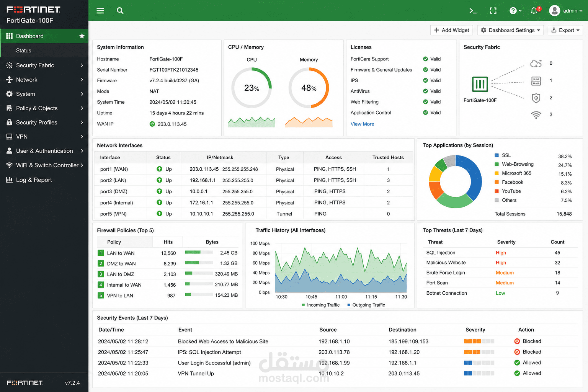Image resolution: width=588 pixels, height=392 pixels.
Task: Click the Security Fabric WiFi icon
Action: pyautogui.click(x=536, y=115)
